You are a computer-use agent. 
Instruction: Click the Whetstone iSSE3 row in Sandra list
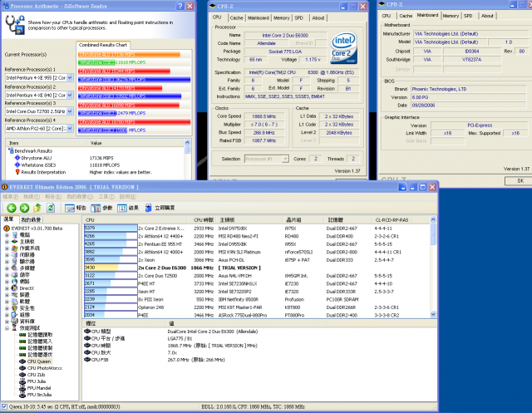tap(95, 165)
